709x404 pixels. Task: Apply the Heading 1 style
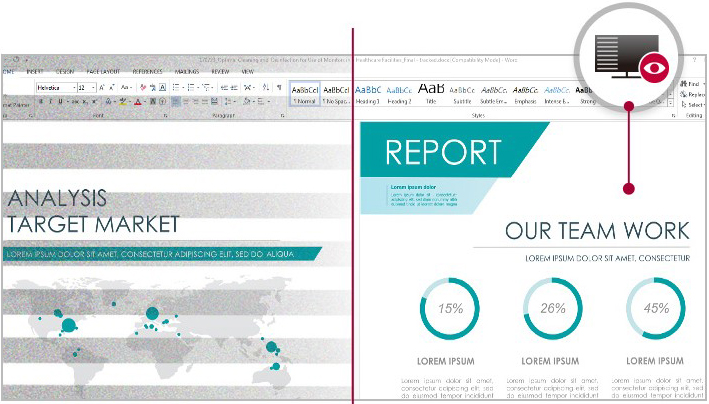369,93
